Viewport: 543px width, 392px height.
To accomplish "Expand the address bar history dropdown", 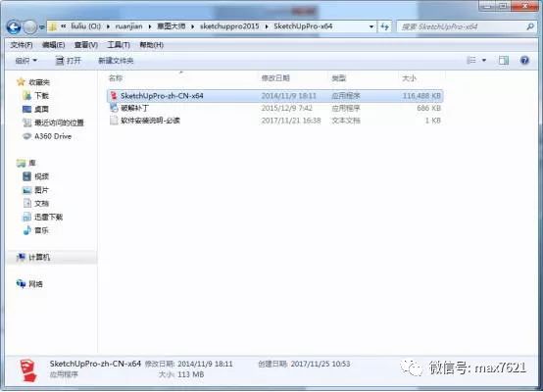I will (x=371, y=26).
